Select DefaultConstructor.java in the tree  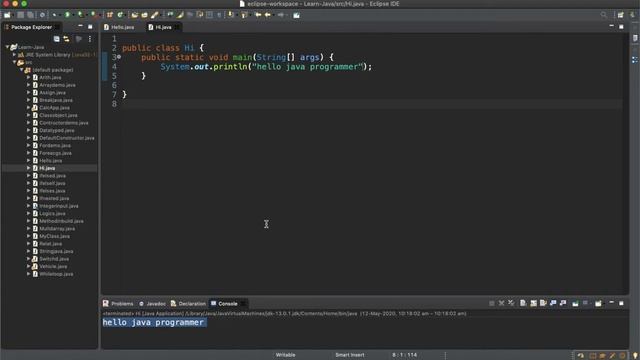67,138
